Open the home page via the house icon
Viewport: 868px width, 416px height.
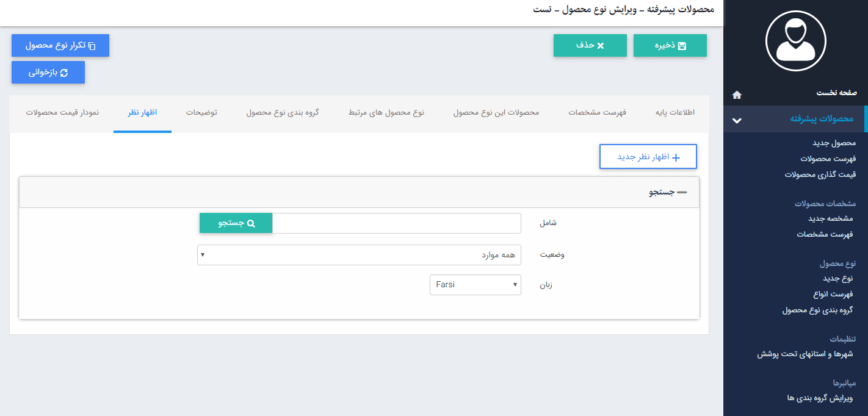coord(737,95)
